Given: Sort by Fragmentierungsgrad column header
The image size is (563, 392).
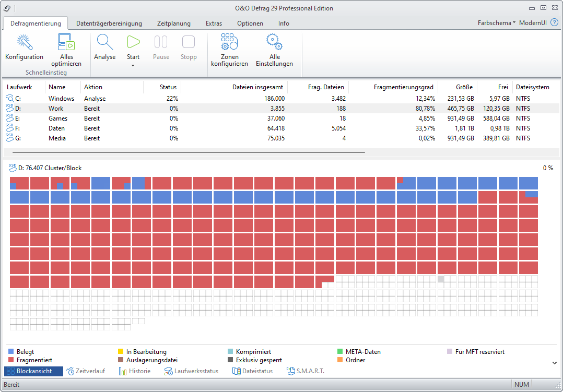Looking at the screenshot, I should (404, 87).
